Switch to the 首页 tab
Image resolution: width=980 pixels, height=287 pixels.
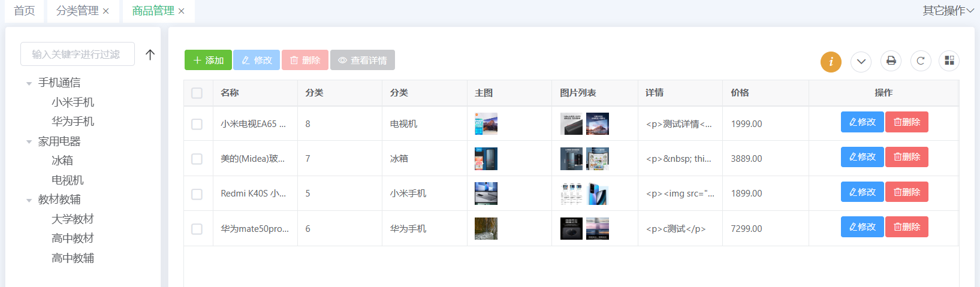tap(25, 11)
